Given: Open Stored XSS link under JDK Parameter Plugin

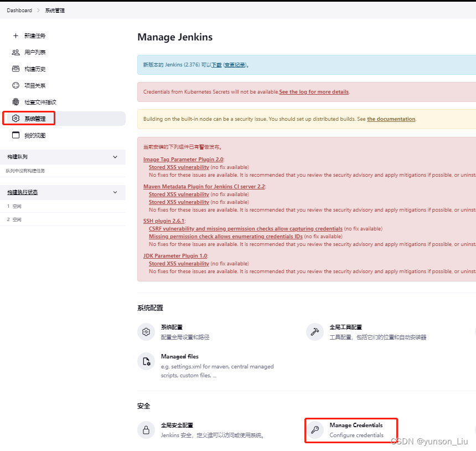Looking at the screenshot, I should (x=179, y=264).
